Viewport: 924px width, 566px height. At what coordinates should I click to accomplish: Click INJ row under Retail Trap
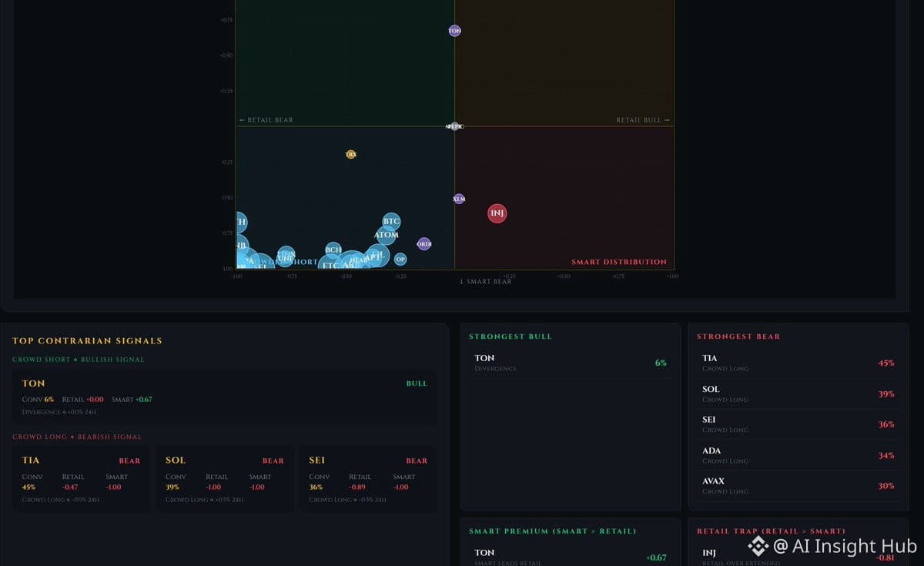[x=798, y=557]
